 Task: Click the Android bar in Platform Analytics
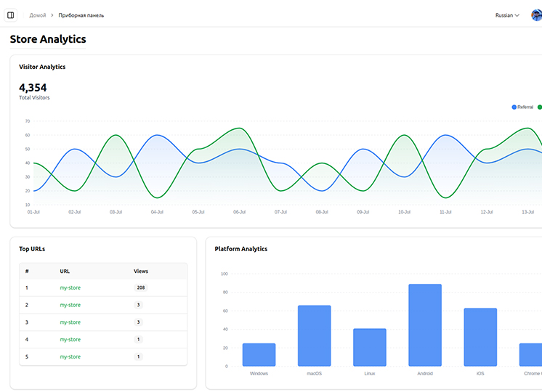click(x=425, y=325)
